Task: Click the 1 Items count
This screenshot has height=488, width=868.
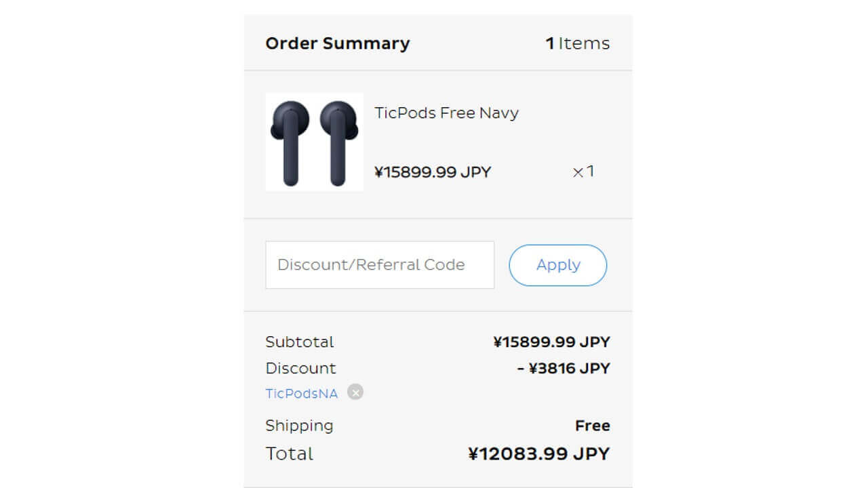Action: [577, 43]
